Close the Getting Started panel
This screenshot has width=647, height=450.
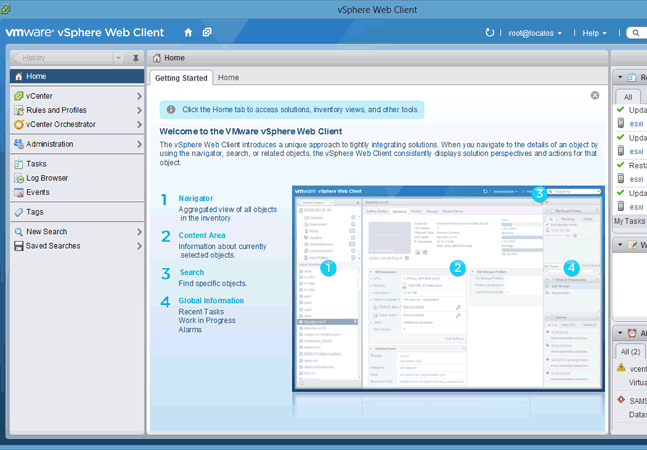coord(595,95)
